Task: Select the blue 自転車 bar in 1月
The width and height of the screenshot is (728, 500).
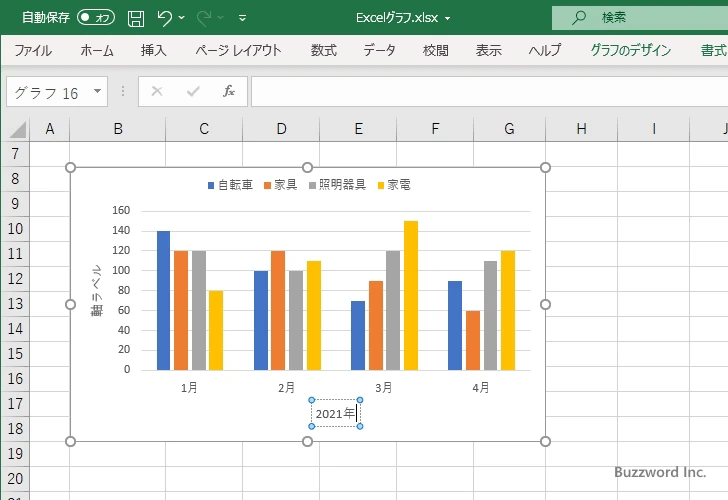Action: point(163,300)
